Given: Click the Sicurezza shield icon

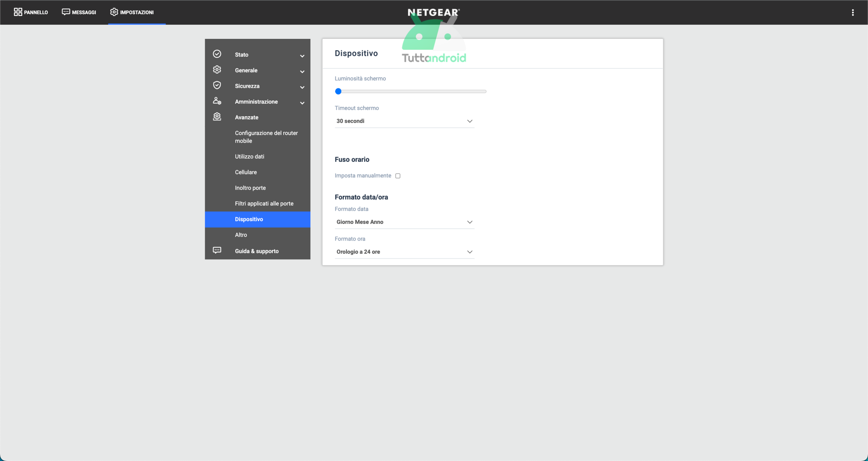Looking at the screenshot, I should [217, 85].
